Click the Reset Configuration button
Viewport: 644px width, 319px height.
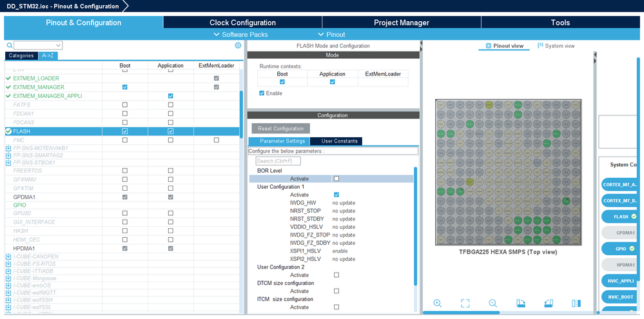click(281, 128)
